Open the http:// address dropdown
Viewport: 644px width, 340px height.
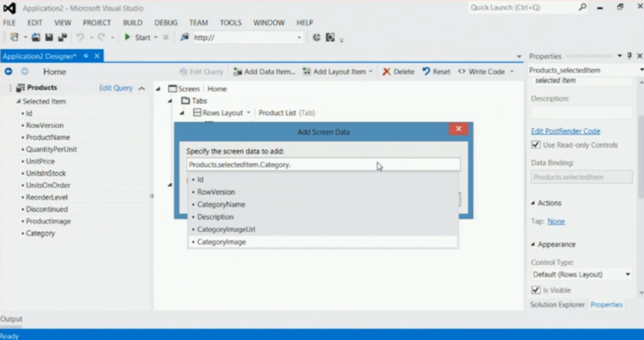pos(300,37)
